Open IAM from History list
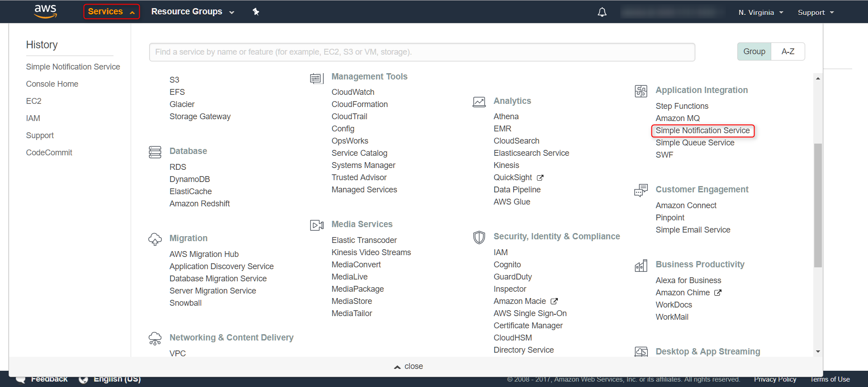Screen dimensions: 868x387 (x=33, y=118)
